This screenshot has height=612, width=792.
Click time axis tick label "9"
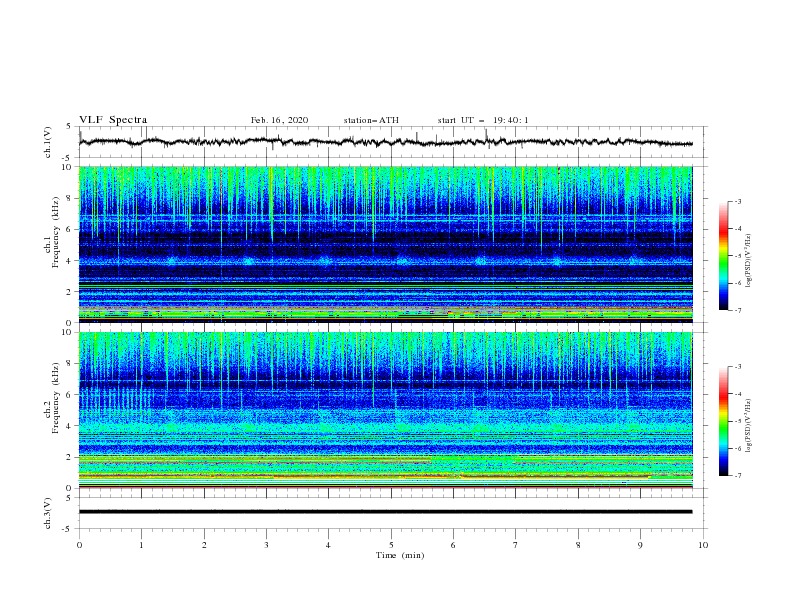pos(640,545)
